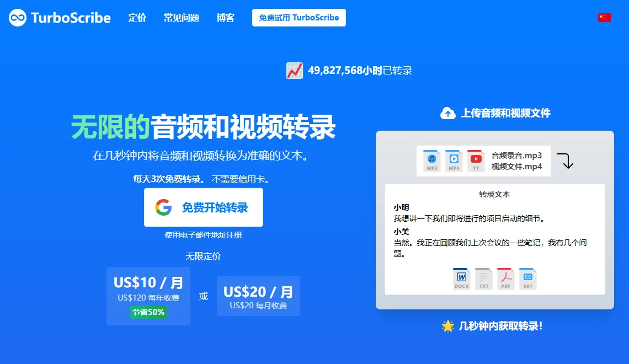Click speaker name 小美

401,231
